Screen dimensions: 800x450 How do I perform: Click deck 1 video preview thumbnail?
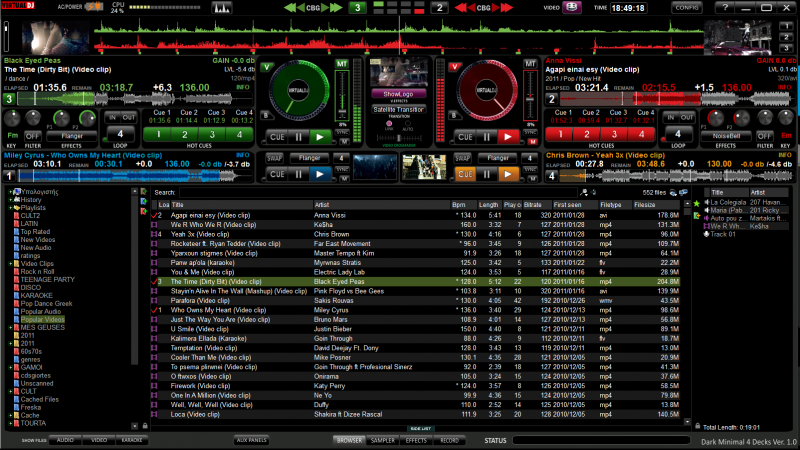pyautogui.click(x=375, y=167)
